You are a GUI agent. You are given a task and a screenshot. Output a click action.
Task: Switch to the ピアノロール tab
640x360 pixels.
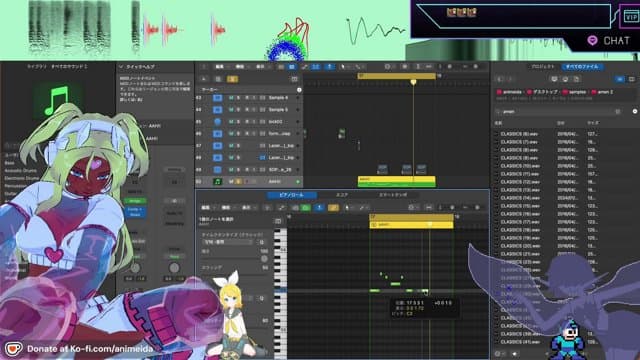291,195
